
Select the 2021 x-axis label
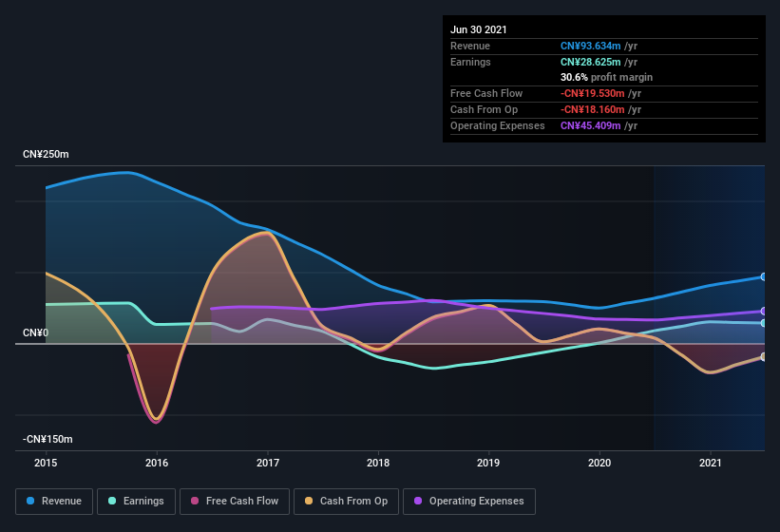pos(711,463)
